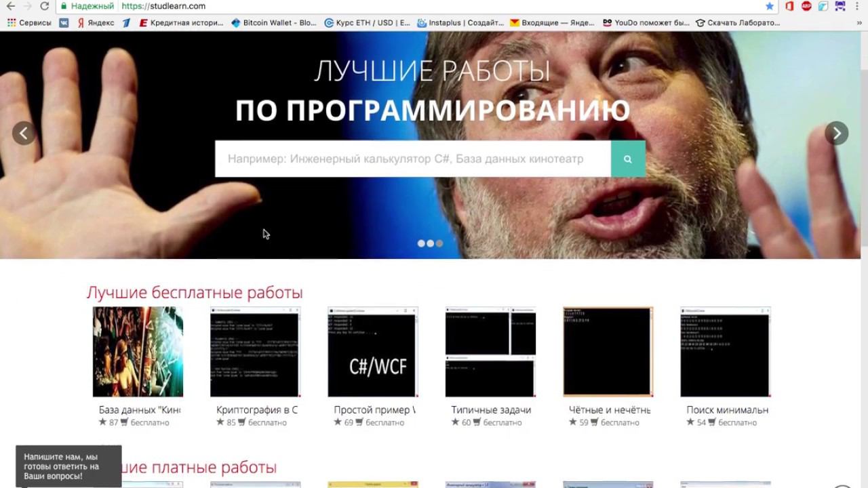Select the first carousel indicator dot
The width and height of the screenshot is (868, 488).
[421, 243]
